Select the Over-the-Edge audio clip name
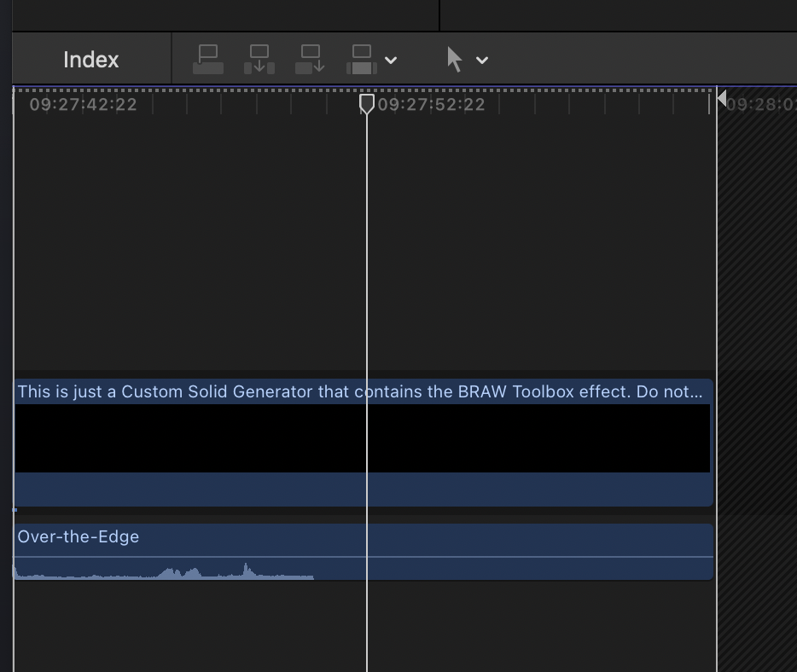Screen dimensions: 797x672 (79, 536)
